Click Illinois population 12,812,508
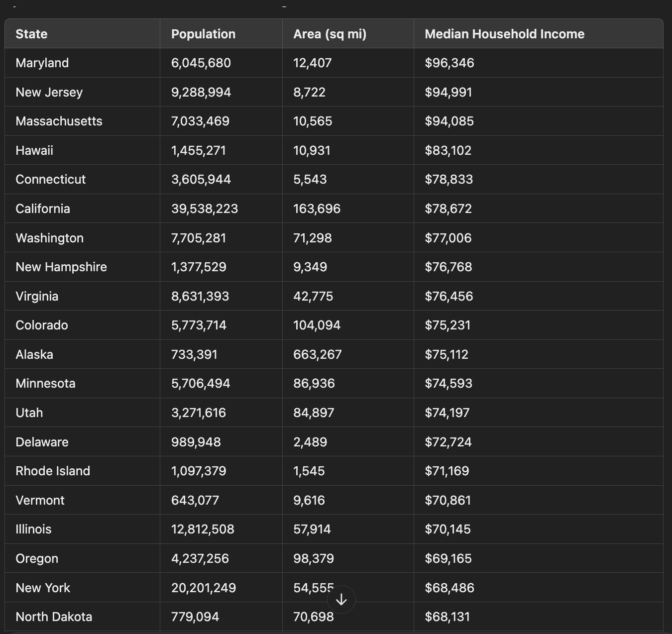 (x=203, y=529)
